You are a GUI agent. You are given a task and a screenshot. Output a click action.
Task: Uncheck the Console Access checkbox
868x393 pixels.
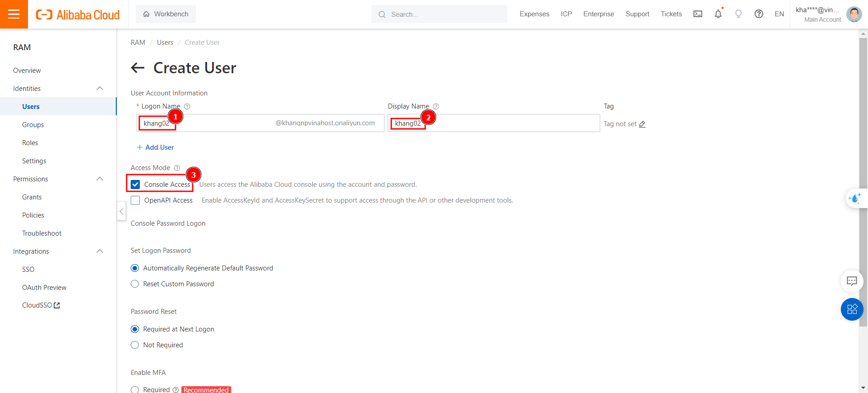(x=135, y=185)
